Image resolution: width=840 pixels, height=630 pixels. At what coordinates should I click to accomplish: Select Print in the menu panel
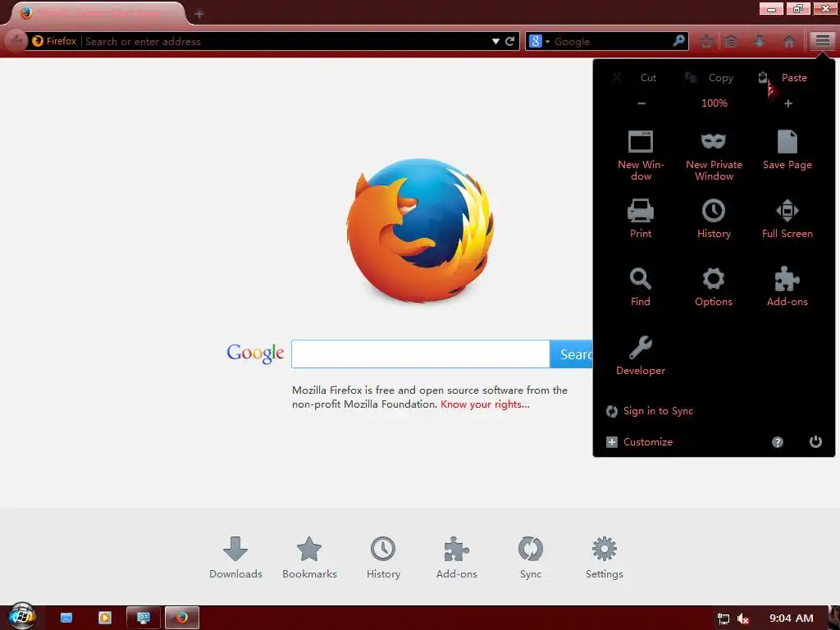[641, 218]
